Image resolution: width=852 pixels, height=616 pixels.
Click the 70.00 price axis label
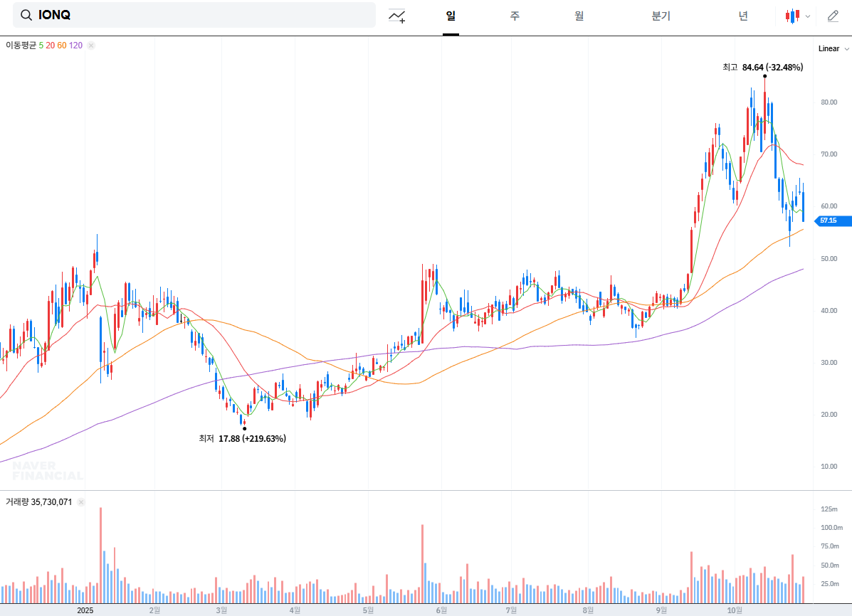[829, 154]
